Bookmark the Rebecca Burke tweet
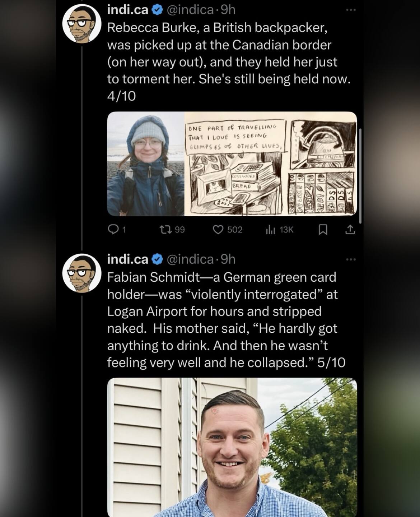Viewport: 420px width, 517px height. point(323,230)
